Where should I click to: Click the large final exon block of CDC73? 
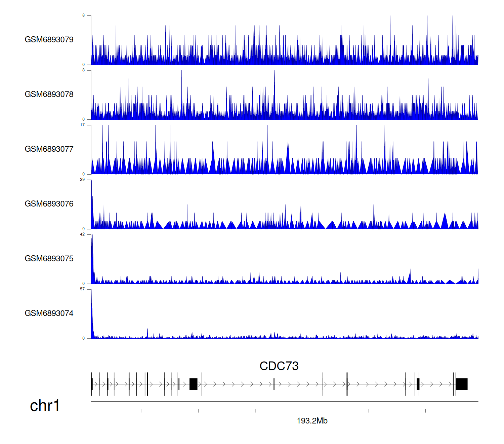coord(461,384)
